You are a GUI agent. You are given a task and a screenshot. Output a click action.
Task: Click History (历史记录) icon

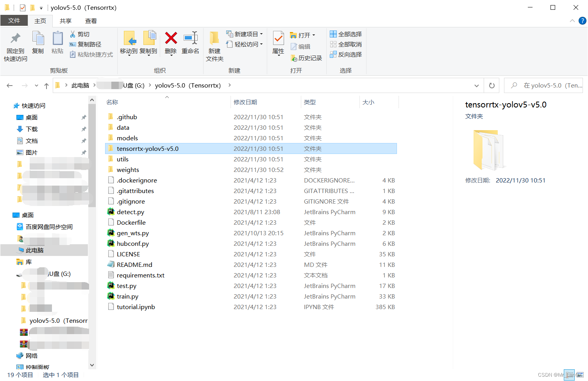(x=294, y=58)
